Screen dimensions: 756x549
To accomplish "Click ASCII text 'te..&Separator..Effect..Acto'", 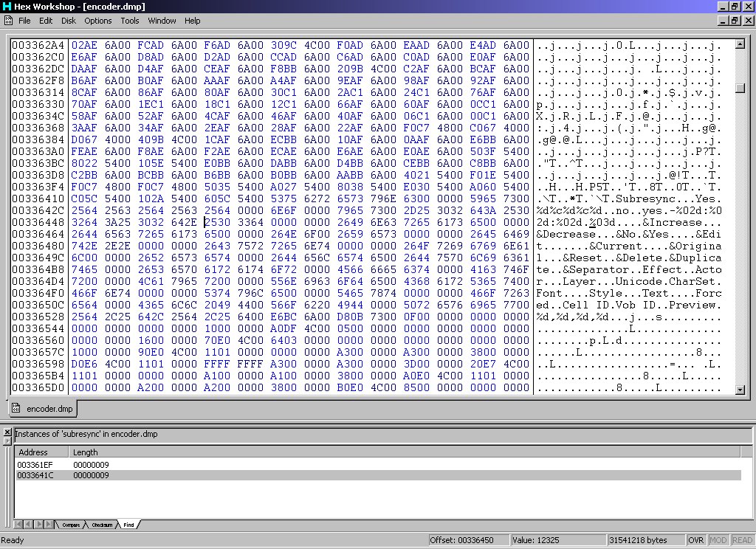I will tap(629, 269).
